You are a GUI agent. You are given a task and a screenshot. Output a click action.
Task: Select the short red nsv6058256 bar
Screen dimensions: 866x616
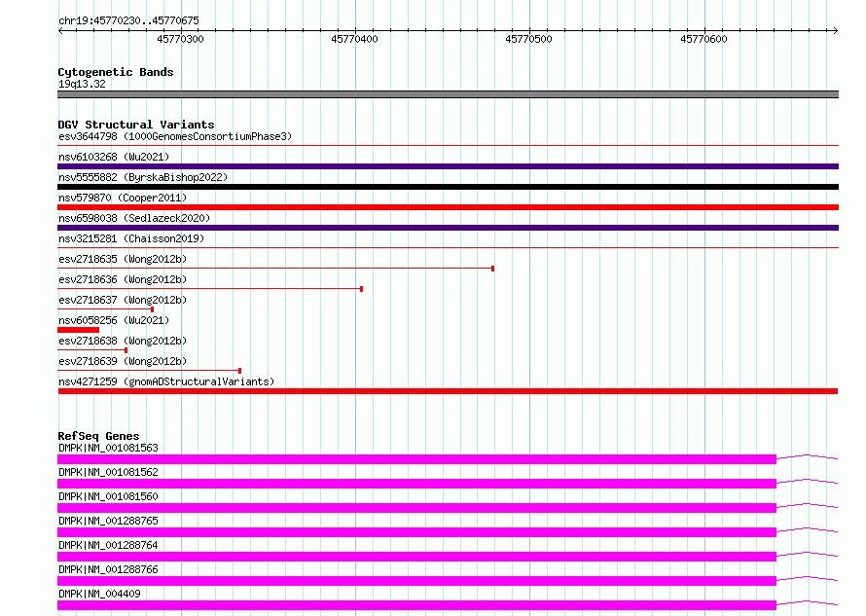click(x=79, y=330)
